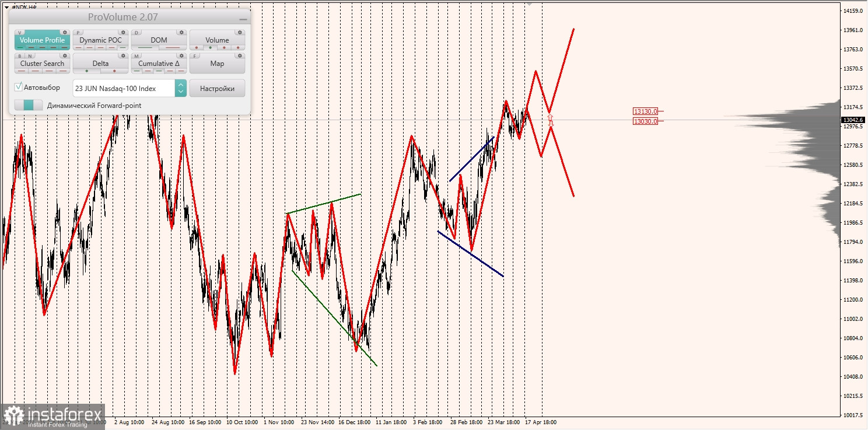Open Volume Profile settings gear
Image resolution: width=868 pixels, height=430 pixels.
[x=65, y=32]
